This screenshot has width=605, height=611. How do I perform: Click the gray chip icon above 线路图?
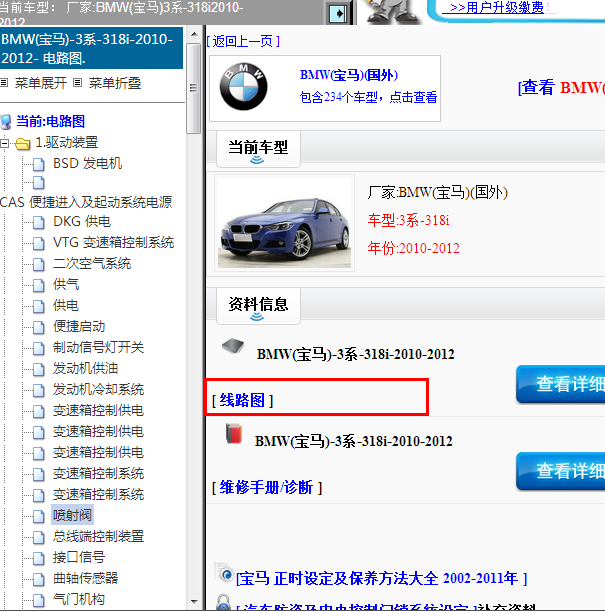pyautogui.click(x=233, y=346)
